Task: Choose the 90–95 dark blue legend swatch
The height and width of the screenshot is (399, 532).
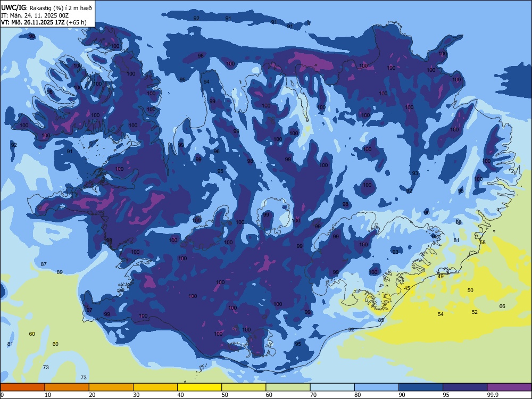Action: click(421, 387)
